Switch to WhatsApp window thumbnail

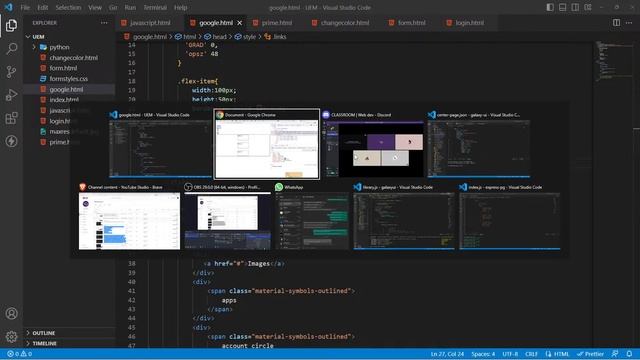[x=312, y=216]
